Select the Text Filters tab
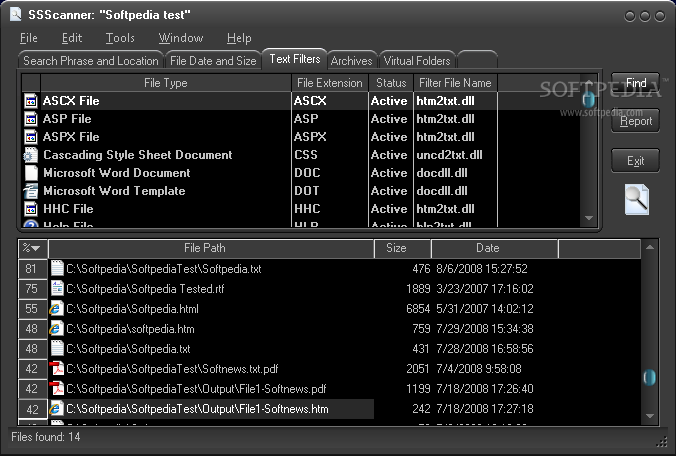 295,59
